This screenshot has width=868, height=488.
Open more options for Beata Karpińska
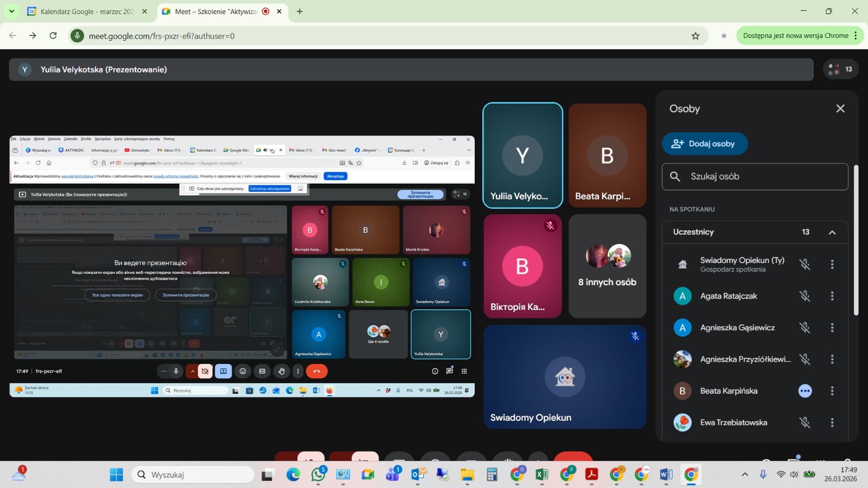point(832,391)
